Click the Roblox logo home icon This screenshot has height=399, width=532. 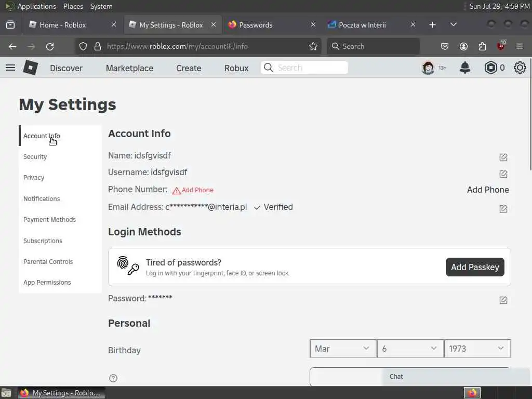[x=31, y=68]
